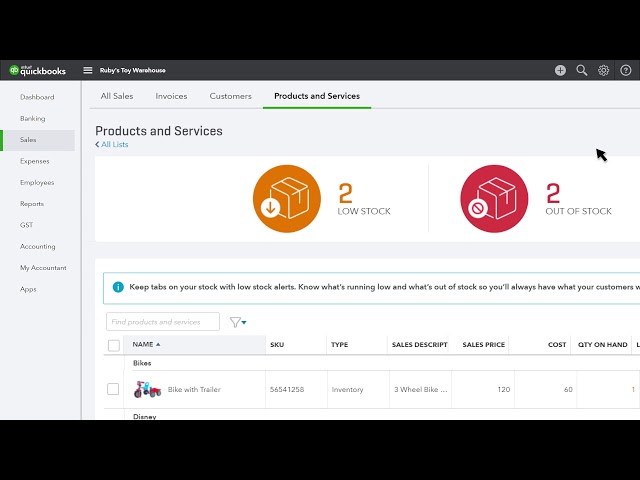This screenshot has width=640, height=480.
Task: Click the Products and Services page heading
Action: click(x=159, y=131)
